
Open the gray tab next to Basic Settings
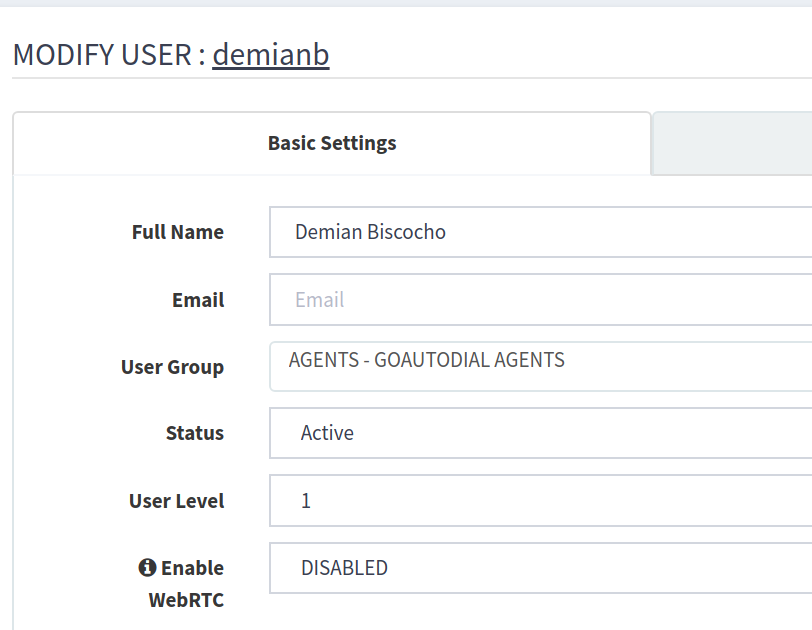(x=732, y=143)
